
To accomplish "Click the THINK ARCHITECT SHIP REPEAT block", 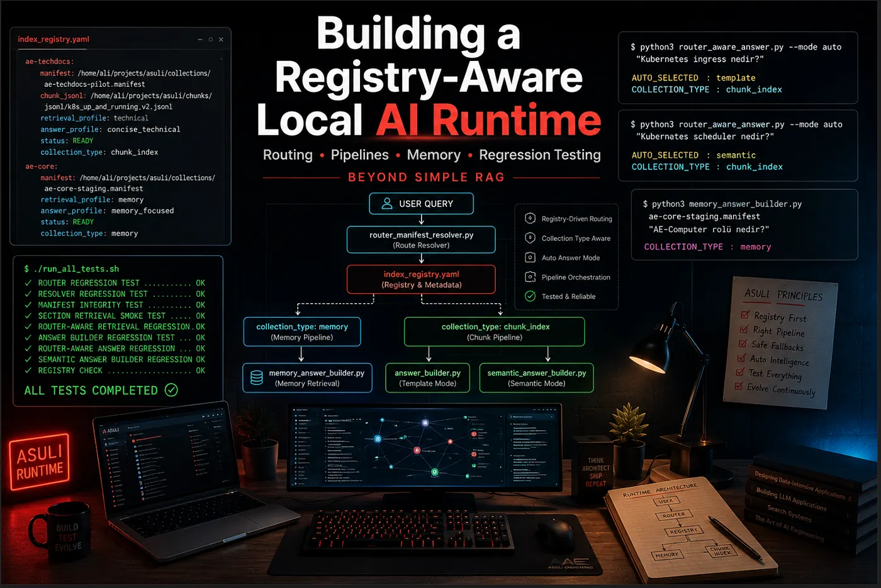I will (595, 472).
